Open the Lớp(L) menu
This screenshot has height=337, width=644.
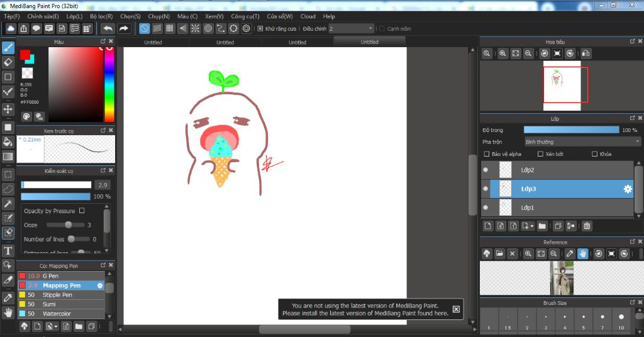click(74, 16)
